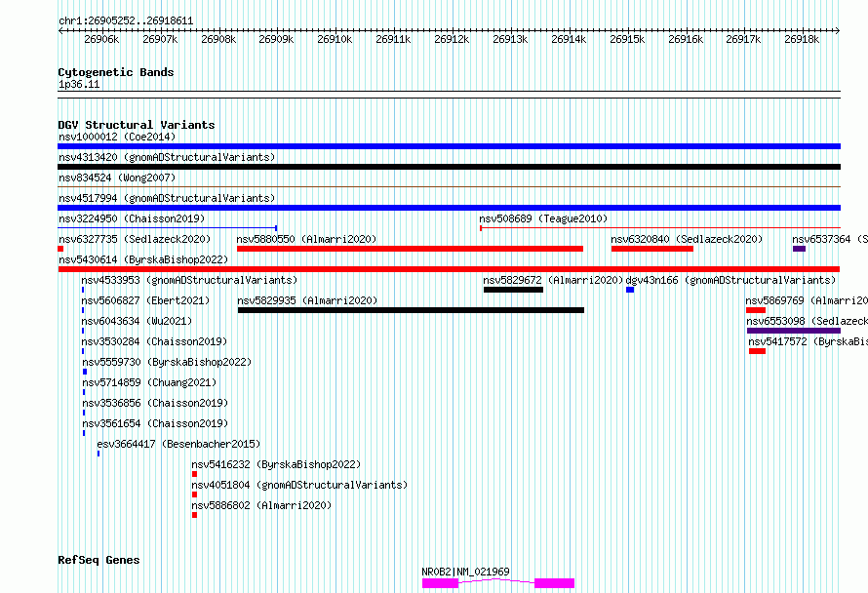868x593 pixels.
Task: Click the NR0B2|NM_021969 gene label
Action: point(465,572)
